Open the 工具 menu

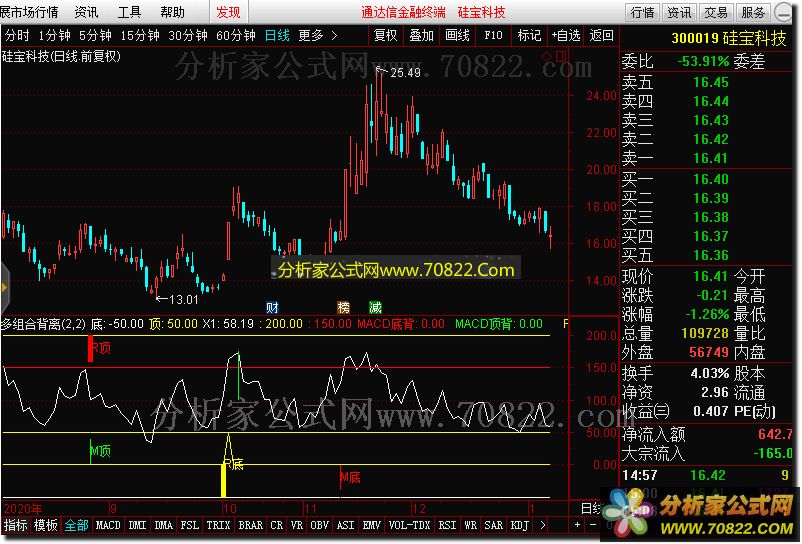[x=129, y=12]
